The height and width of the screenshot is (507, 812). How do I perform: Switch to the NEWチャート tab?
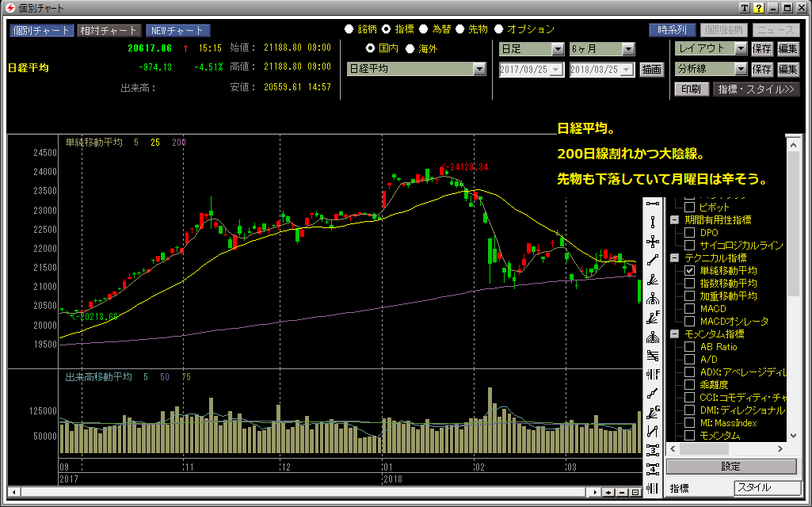(177, 31)
